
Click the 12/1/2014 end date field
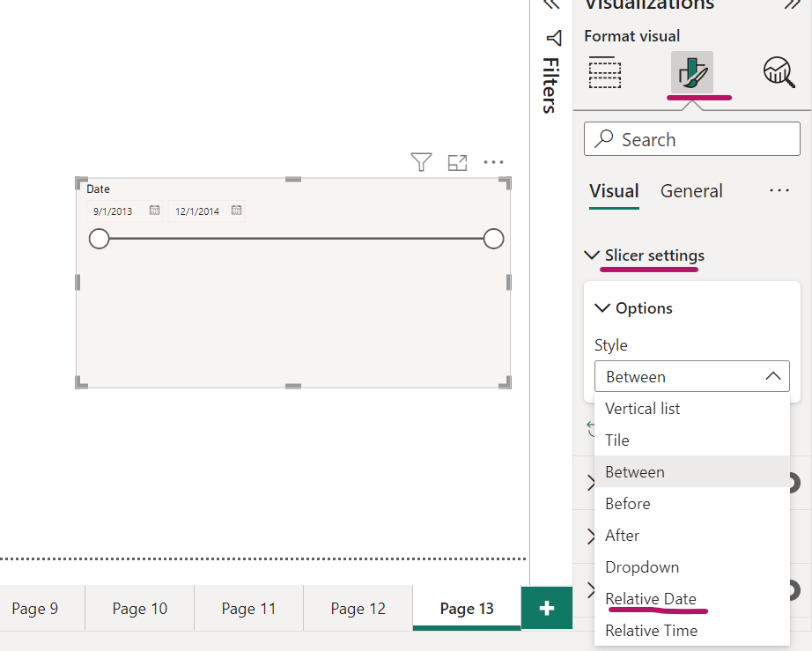[206, 211]
